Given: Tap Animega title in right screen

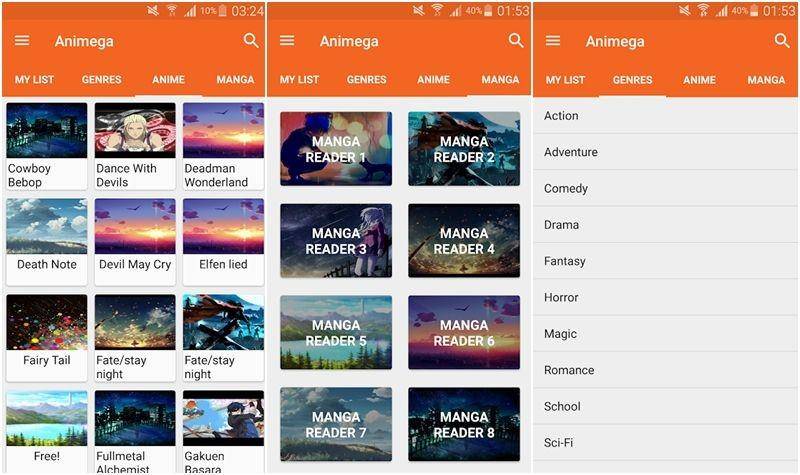Looking at the screenshot, I should (615, 41).
